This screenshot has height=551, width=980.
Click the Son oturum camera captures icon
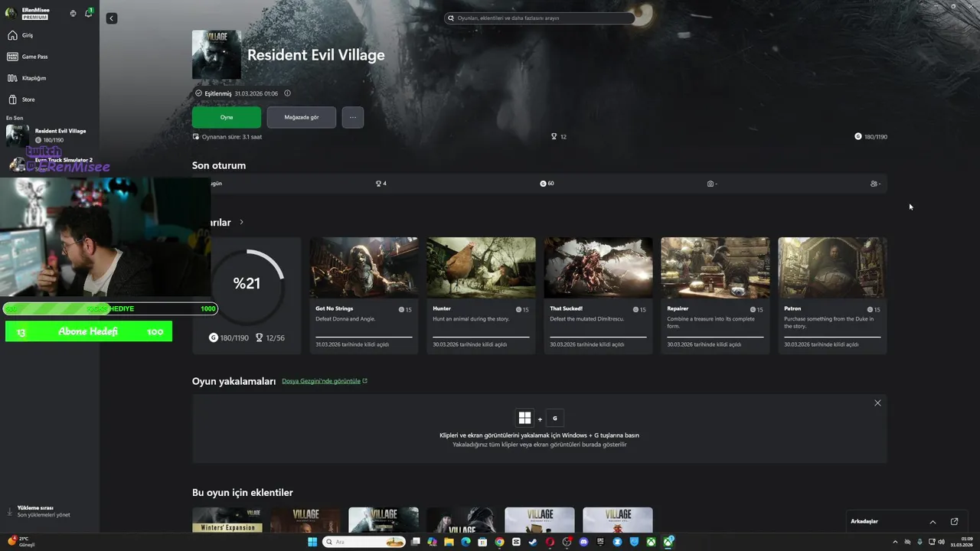[x=710, y=184]
